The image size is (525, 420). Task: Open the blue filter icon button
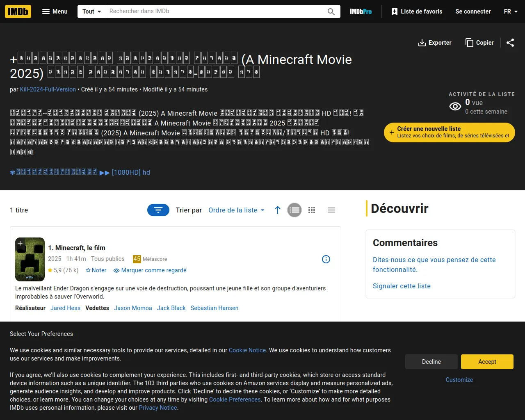pyautogui.click(x=158, y=210)
